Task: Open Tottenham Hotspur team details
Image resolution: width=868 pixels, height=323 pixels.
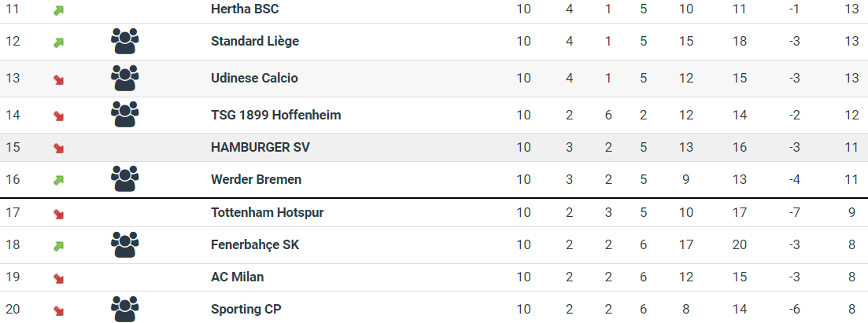Action: [x=267, y=212]
